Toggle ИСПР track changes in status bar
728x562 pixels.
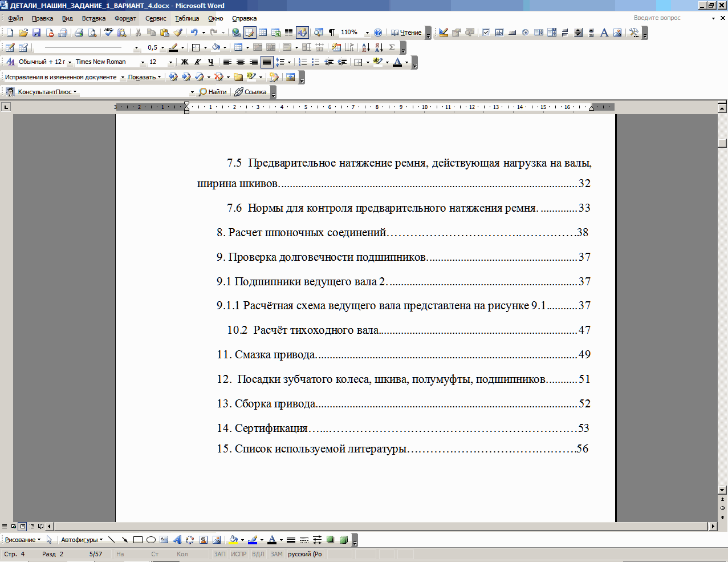tap(238, 554)
